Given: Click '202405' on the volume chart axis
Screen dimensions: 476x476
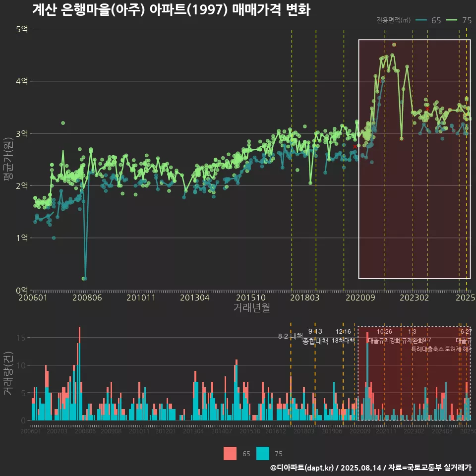Looking at the screenshot, I should (442, 431).
